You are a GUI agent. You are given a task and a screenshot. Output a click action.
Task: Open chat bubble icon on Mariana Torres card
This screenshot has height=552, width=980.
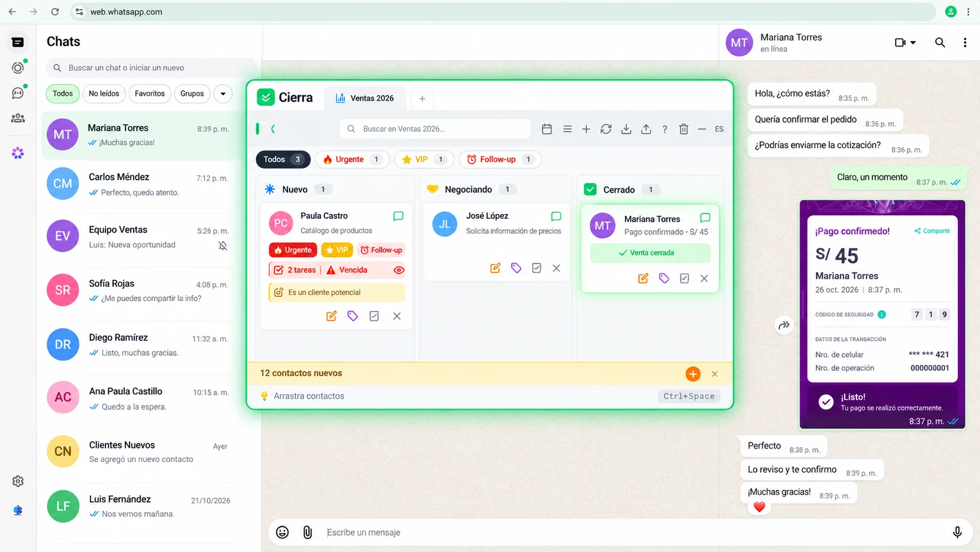tap(705, 218)
